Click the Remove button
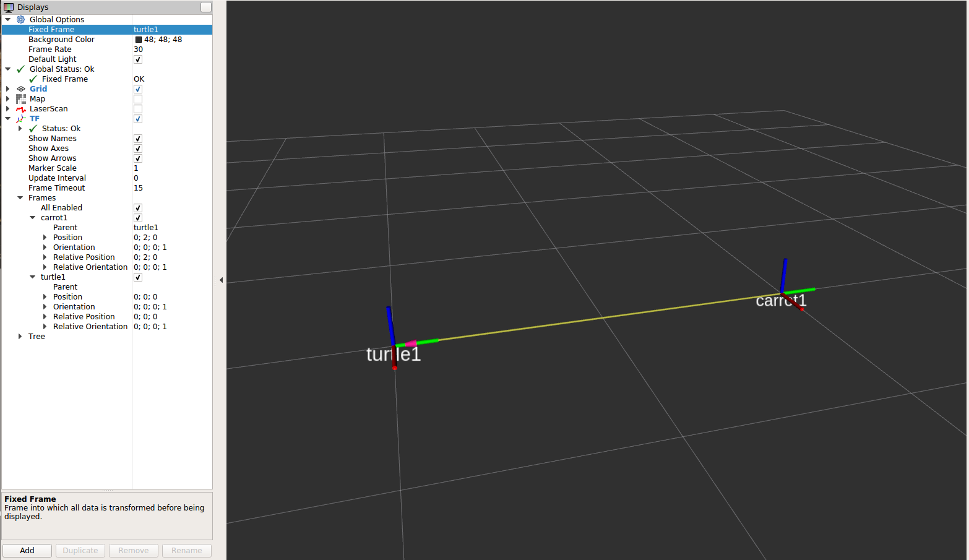The image size is (969, 560). point(134,551)
